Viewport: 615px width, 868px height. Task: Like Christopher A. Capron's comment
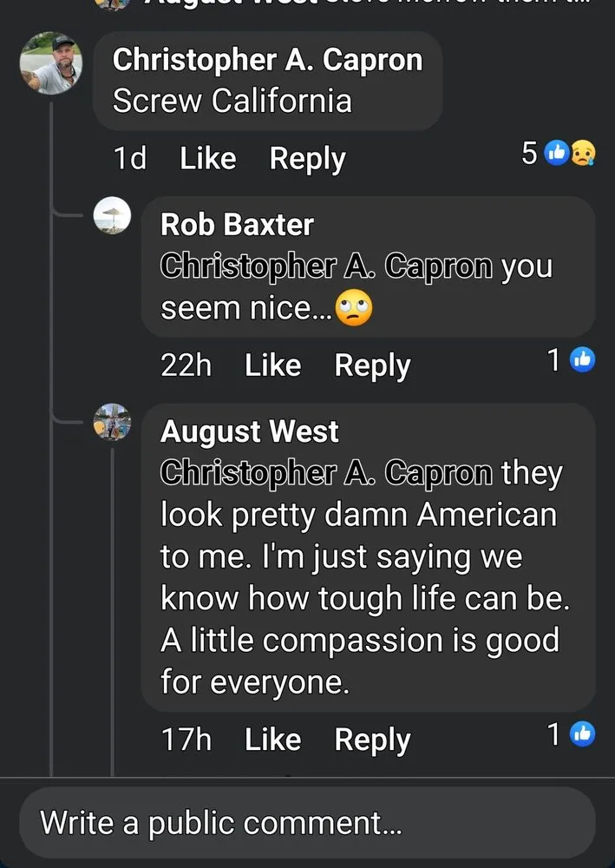(x=207, y=158)
